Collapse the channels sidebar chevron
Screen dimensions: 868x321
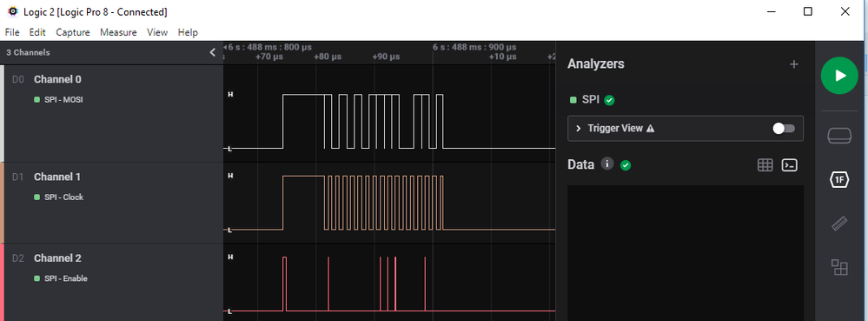click(212, 53)
